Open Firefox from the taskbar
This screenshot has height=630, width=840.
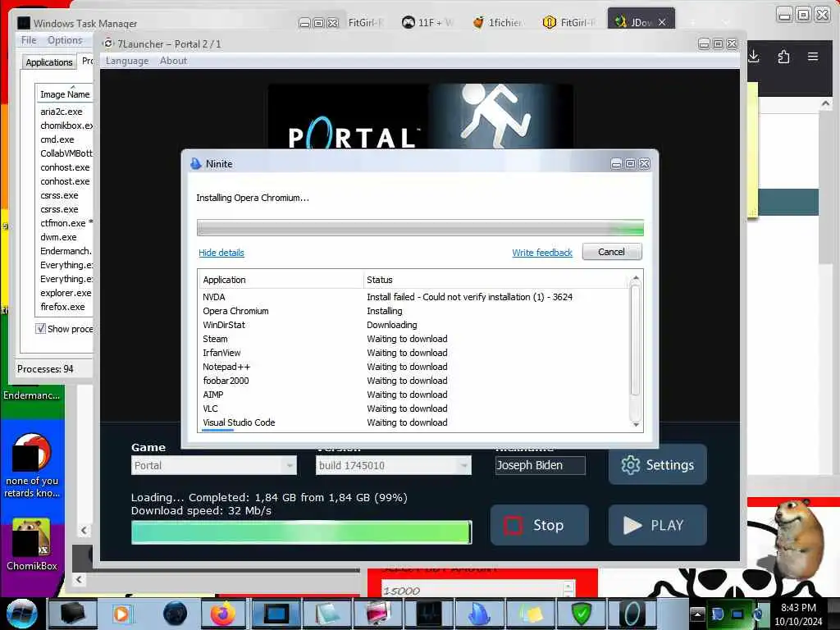(x=223, y=614)
